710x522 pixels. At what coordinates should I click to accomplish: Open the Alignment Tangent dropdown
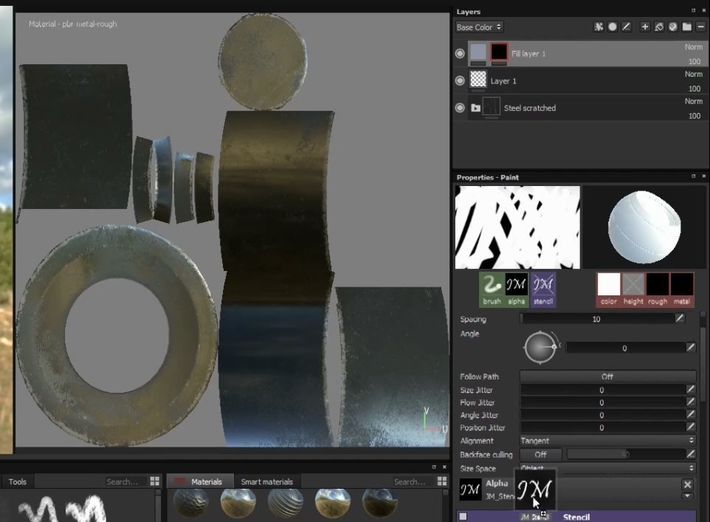[607, 441]
